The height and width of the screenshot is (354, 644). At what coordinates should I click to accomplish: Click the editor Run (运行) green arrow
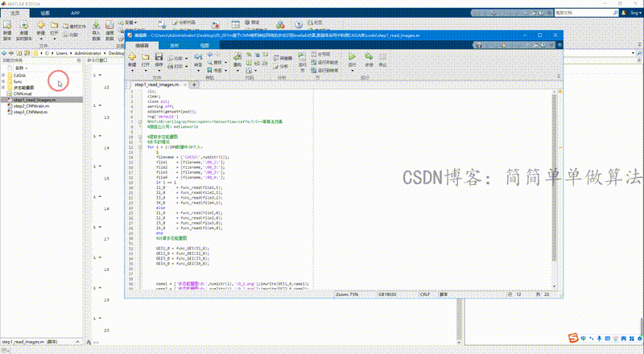(351, 58)
